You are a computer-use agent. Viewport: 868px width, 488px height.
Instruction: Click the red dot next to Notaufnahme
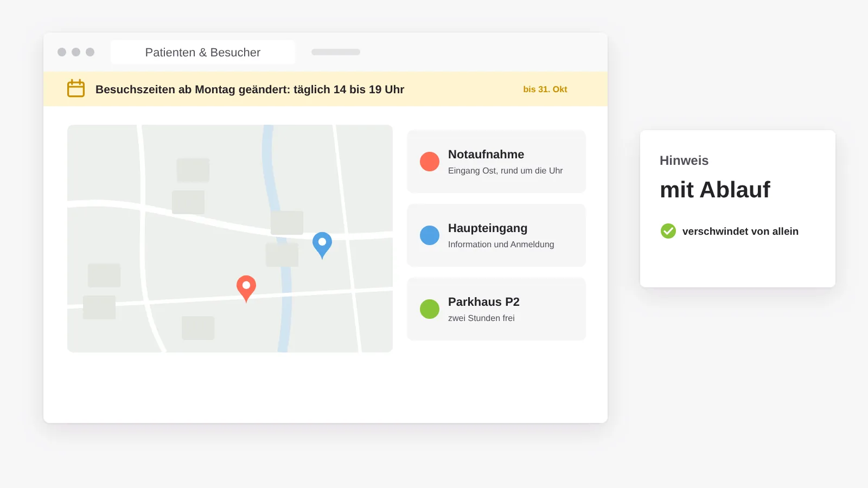pos(430,162)
